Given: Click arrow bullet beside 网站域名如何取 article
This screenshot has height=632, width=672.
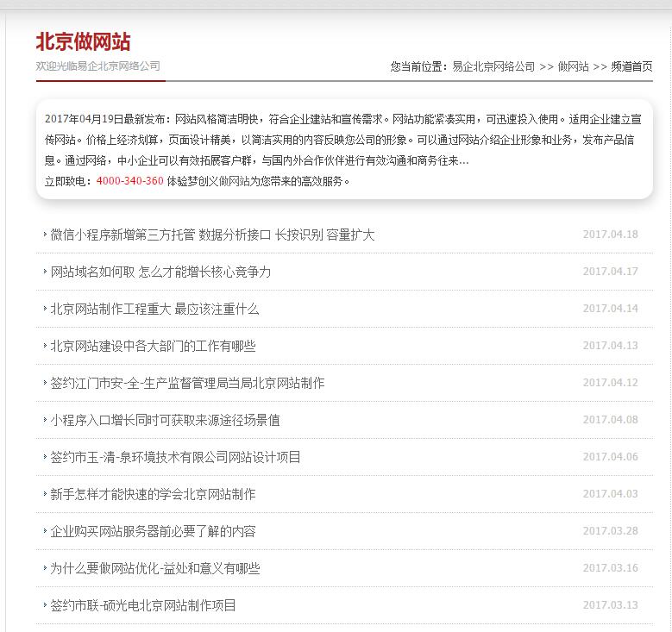Looking at the screenshot, I should point(45,272).
